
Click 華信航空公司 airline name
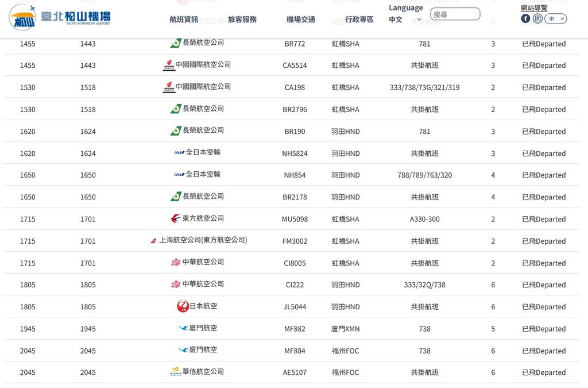coord(203,372)
